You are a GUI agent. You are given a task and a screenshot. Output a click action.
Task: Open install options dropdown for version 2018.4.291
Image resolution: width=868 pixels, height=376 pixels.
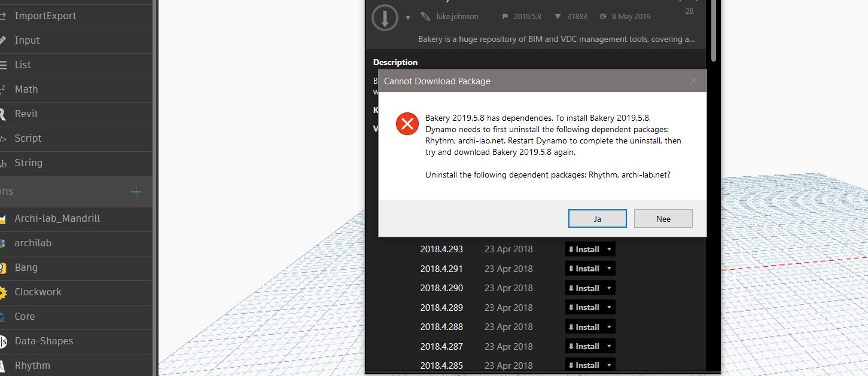coord(609,269)
